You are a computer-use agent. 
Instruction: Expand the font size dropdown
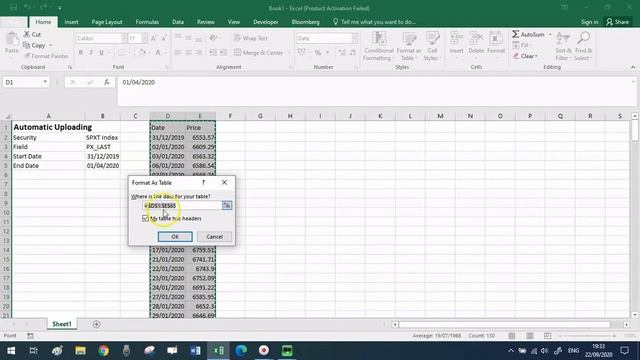tap(144, 38)
